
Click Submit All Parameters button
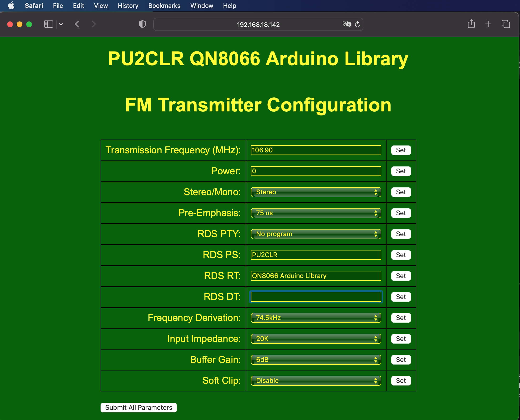pos(138,407)
